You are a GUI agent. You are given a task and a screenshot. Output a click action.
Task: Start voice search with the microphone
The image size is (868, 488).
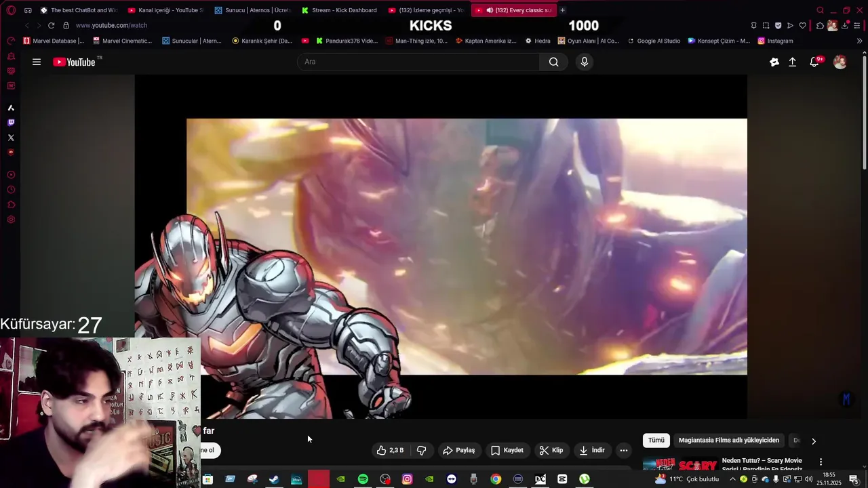(585, 62)
